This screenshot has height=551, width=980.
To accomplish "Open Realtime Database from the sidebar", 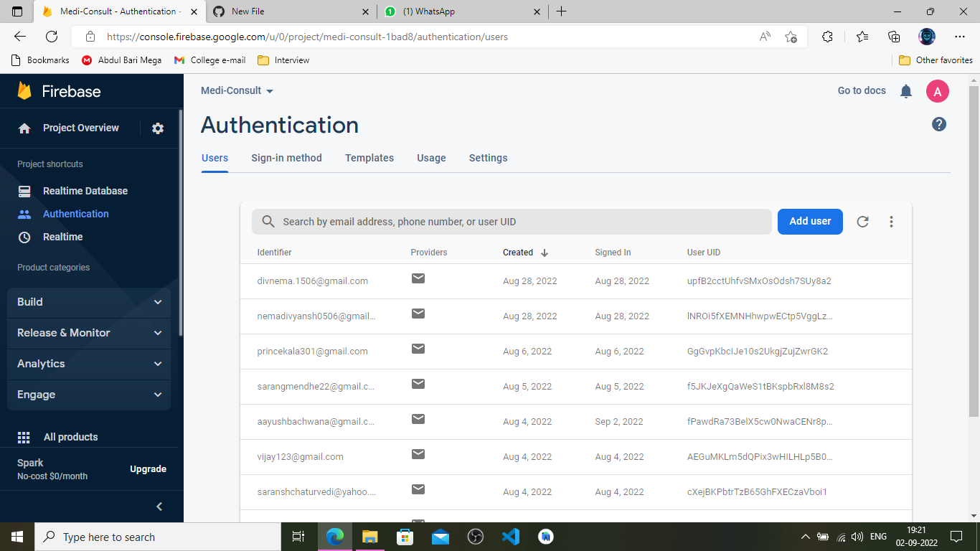I will pos(85,191).
